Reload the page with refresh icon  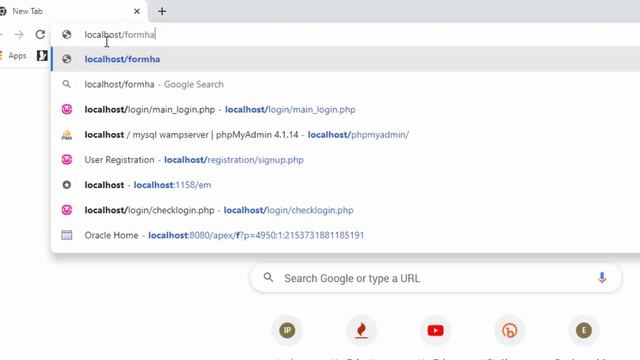tap(40, 34)
